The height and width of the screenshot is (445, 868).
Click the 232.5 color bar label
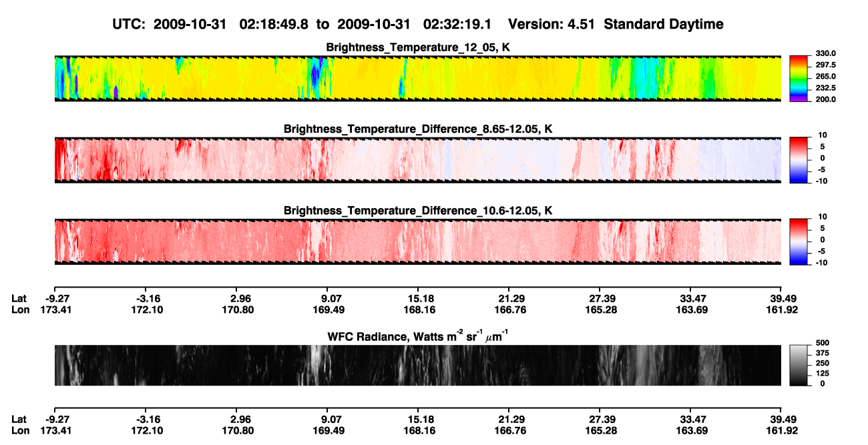[825, 87]
